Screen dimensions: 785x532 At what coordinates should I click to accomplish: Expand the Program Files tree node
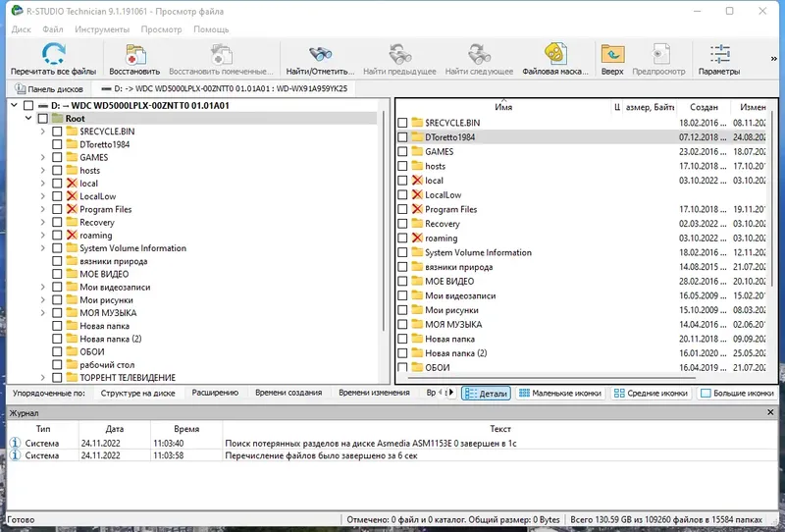tap(42, 209)
